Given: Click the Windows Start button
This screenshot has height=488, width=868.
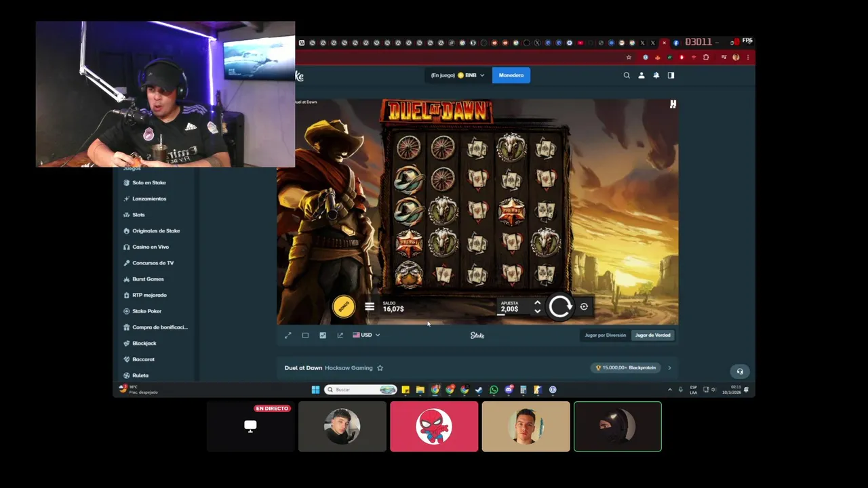Looking at the screenshot, I should click(x=315, y=390).
